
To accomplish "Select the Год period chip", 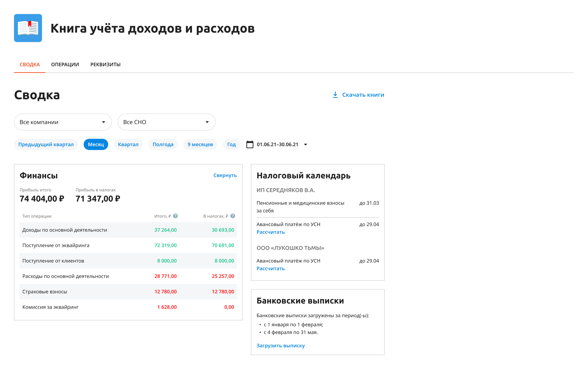I will (231, 144).
